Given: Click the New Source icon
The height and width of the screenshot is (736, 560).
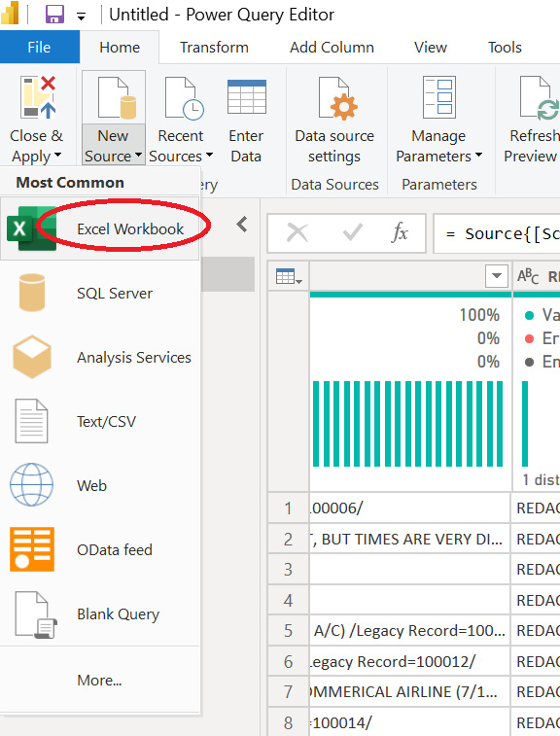Looking at the screenshot, I should coord(117,97).
